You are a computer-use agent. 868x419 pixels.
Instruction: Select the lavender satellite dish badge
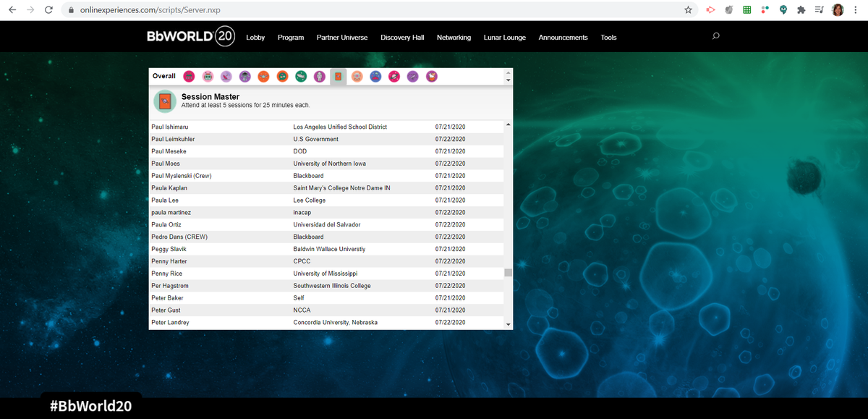click(226, 76)
